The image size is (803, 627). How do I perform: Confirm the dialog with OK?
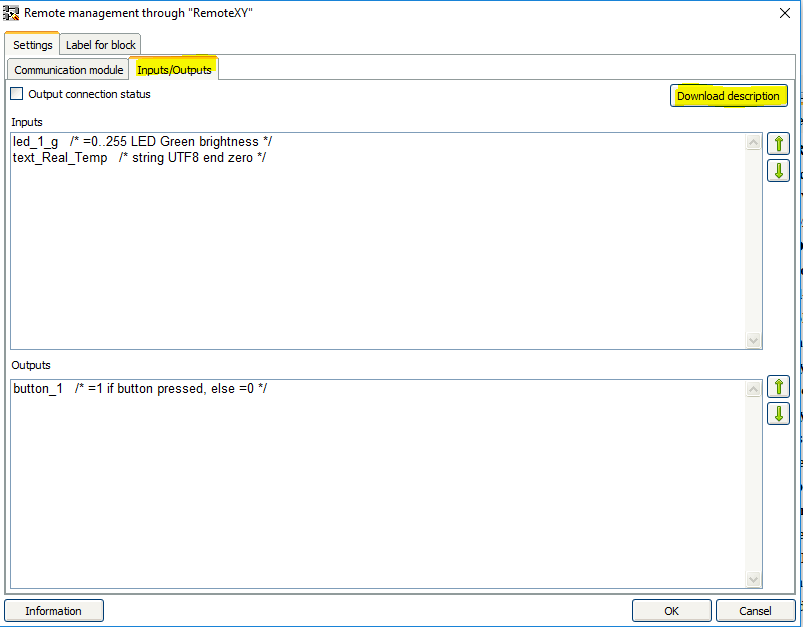[671, 611]
